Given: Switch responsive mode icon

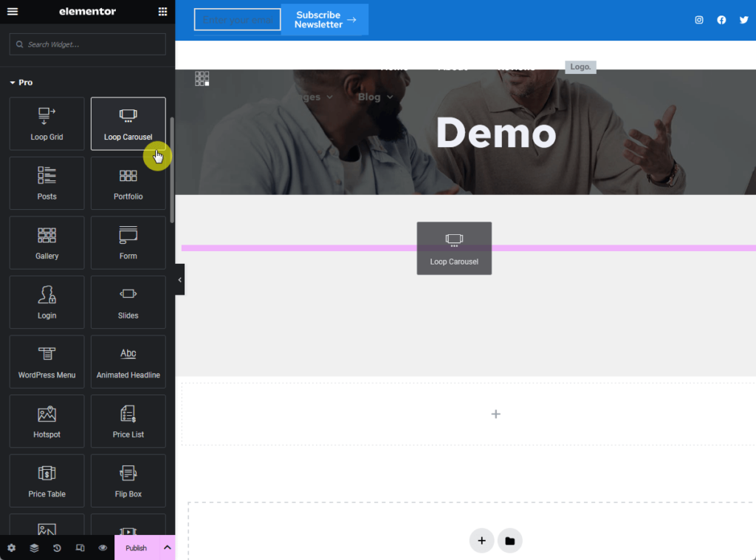Looking at the screenshot, I should (x=80, y=548).
